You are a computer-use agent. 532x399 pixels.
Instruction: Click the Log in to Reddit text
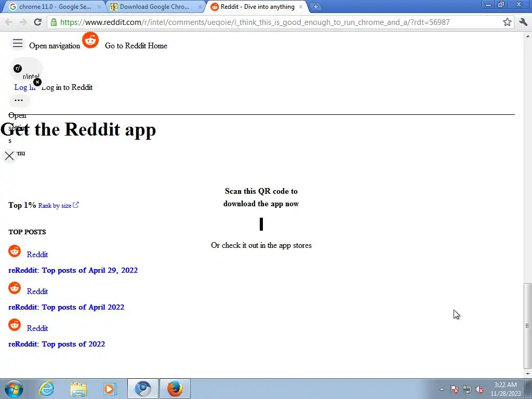(x=67, y=87)
